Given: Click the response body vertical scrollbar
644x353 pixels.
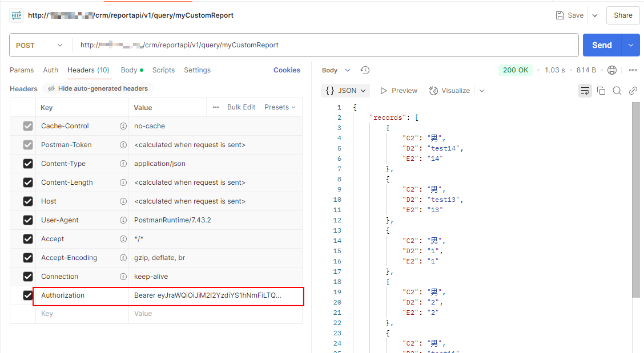Looking at the screenshot, I should (x=636, y=200).
